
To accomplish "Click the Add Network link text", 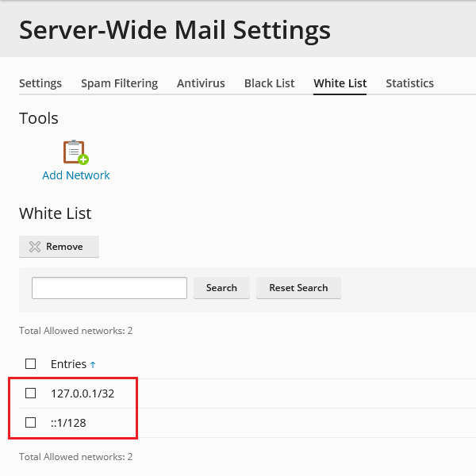I will coord(76,175).
